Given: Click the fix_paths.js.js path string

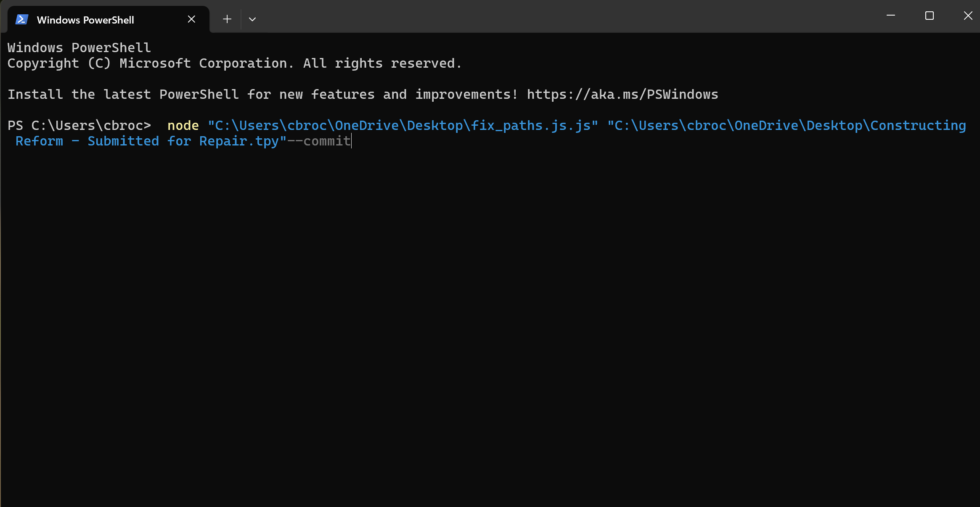Looking at the screenshot, I should (x=403, y=126).
